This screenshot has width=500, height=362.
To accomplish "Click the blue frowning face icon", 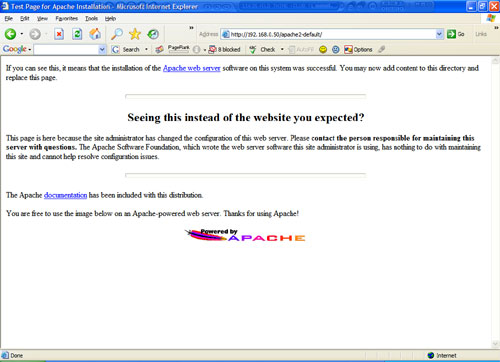I will [335, 50].
